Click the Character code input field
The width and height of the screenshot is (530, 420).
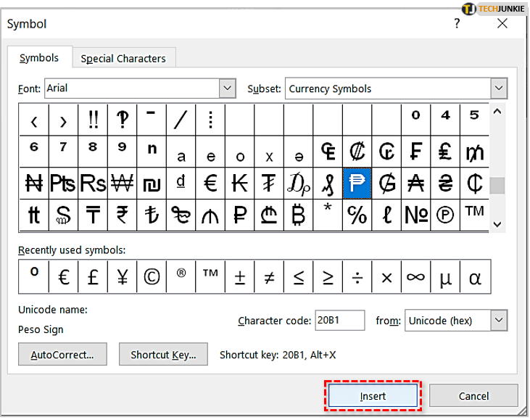pyautogui.click(x=339, y=320)
